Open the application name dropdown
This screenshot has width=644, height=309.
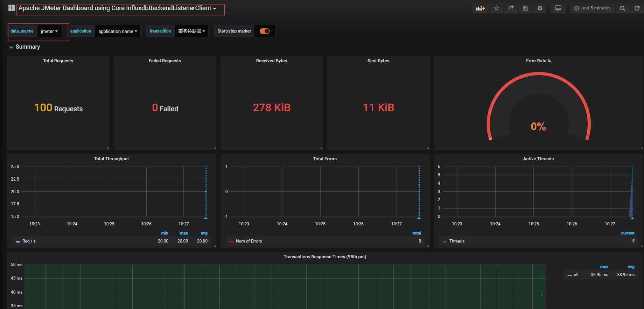[118, 31]
